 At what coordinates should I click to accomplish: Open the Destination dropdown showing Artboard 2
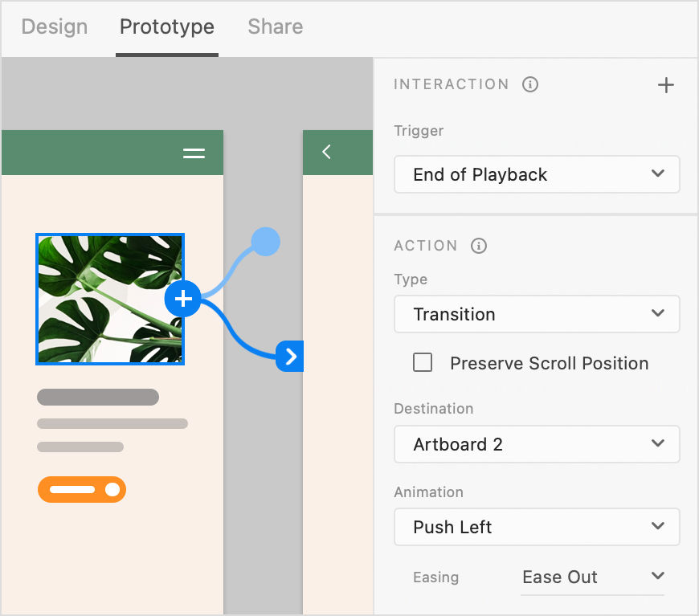(537, 444)
